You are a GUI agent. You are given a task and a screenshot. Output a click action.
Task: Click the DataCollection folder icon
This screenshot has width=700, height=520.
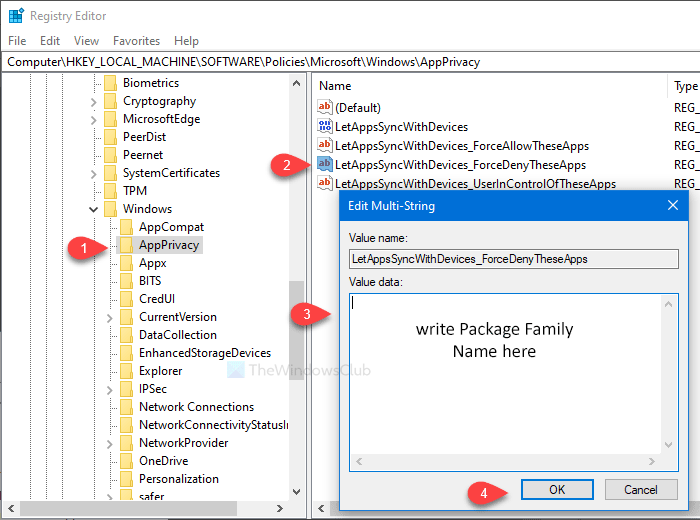pyautogui.click(x=126, y=335)
